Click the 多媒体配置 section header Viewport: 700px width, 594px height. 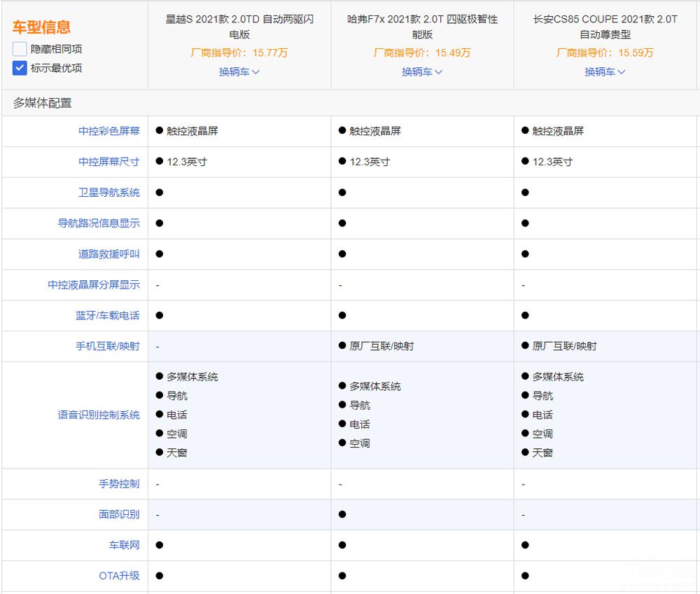[x=43, y=103]
